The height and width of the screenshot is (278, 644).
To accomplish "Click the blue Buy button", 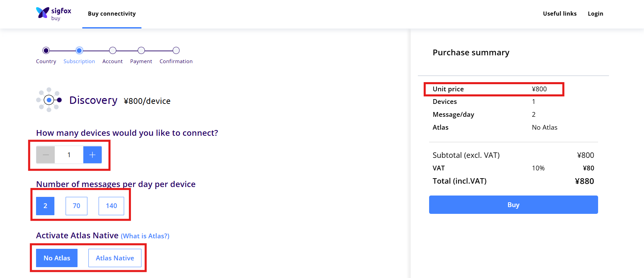I will (513, 205).
